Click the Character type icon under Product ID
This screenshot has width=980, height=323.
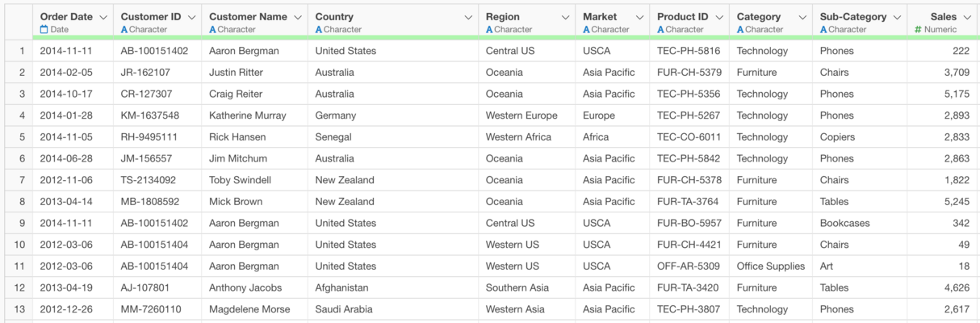(660, 29)
